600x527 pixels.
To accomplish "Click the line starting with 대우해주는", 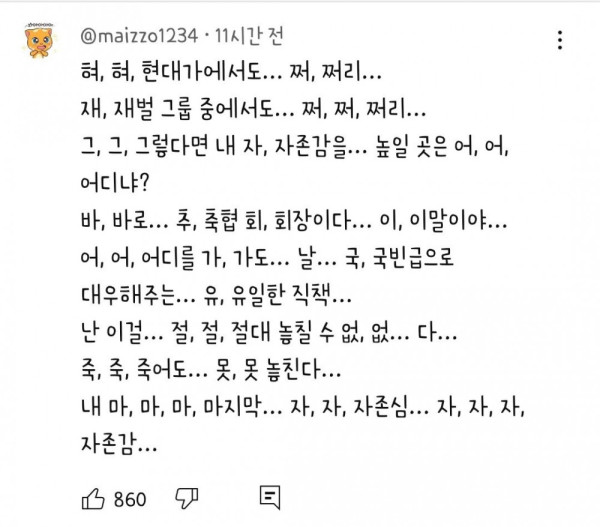I will tap(216, 294).
